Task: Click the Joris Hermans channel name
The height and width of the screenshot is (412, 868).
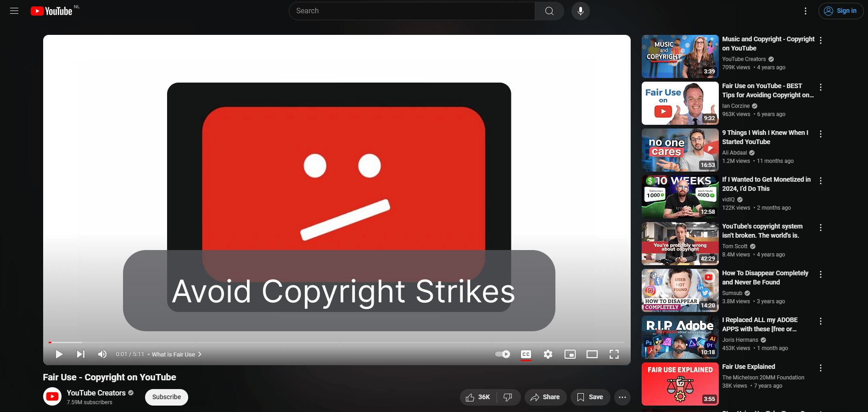Action: pos(740,340)
